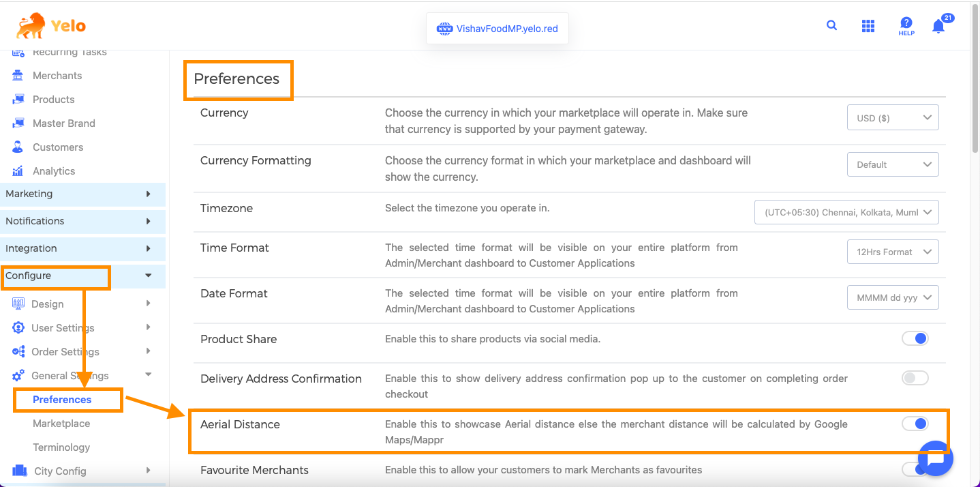
Task: Open the Currency USD dropdown
Action: (x=893, y=118)
